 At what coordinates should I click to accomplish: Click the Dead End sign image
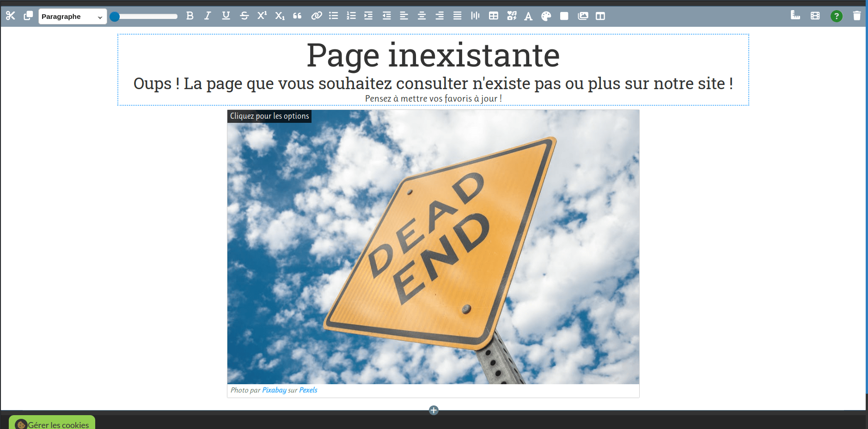[433, 247]
